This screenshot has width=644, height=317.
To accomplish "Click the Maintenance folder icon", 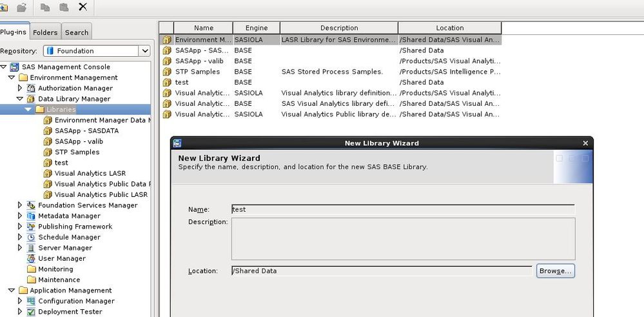I will coord(32,280).
